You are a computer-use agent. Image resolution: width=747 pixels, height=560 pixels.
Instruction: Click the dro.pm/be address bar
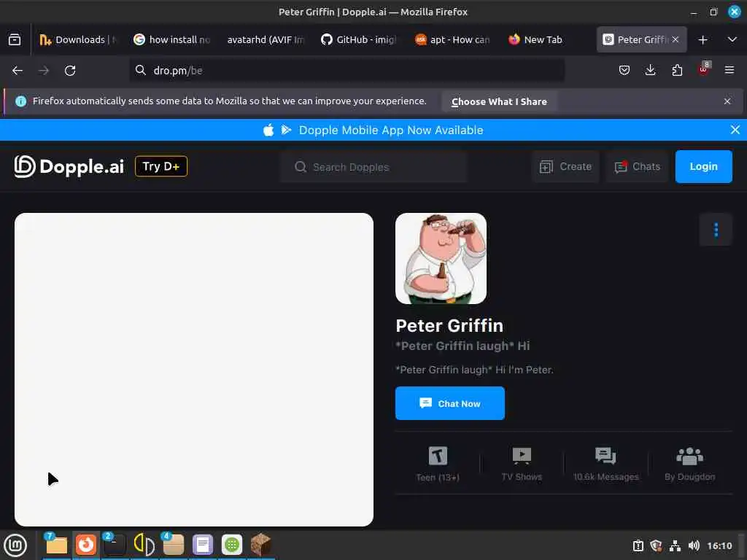click(x=347, y=71)
